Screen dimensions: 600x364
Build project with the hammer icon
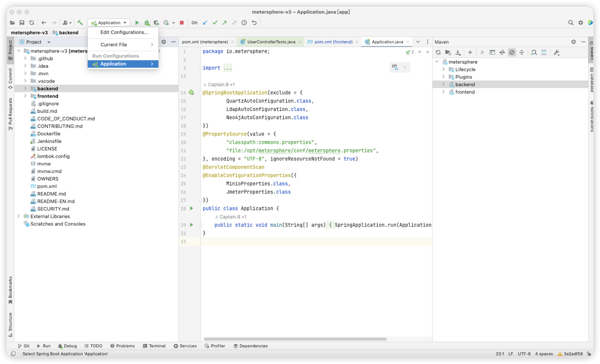[80, 23]
